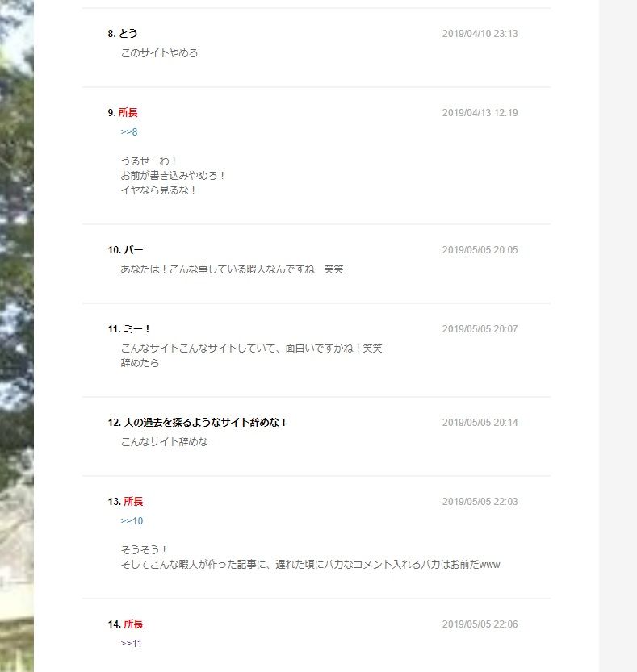The image size is (637, 672).
Task: Click the background photo on left edge
Action: pos(17,336)
